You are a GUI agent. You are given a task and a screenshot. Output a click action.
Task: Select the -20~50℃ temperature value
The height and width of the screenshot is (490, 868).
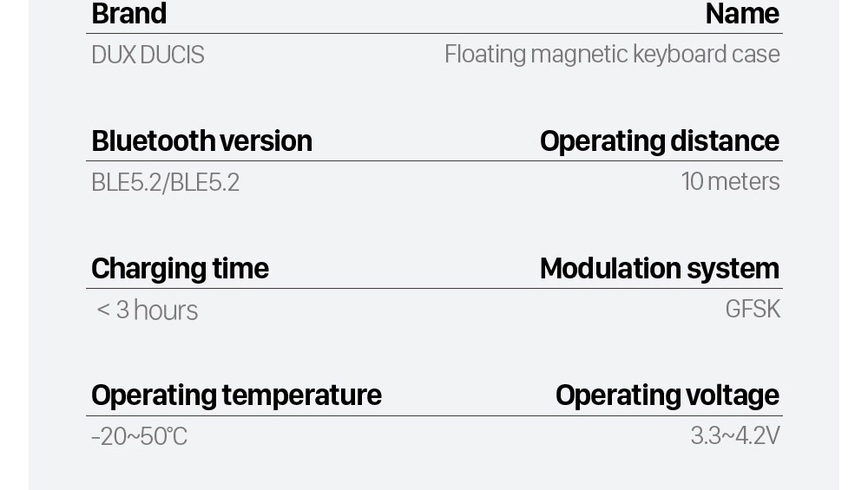[139, 436]
